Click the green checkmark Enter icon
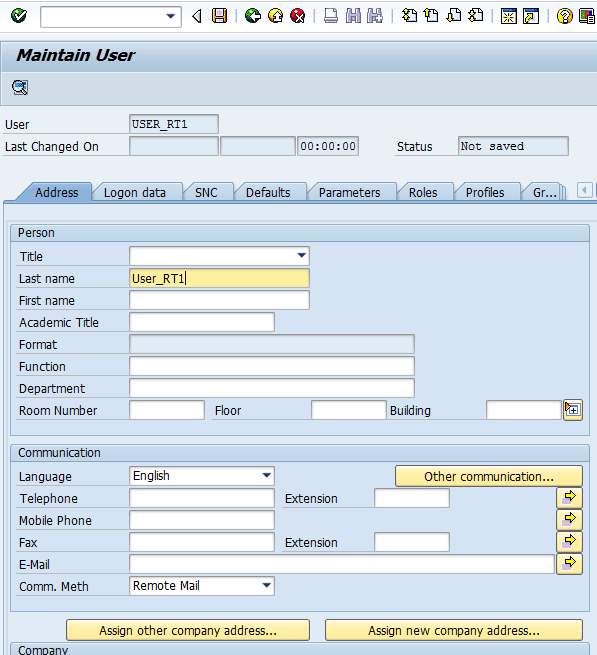Screen dimensions: 597x655 point(19,16)
